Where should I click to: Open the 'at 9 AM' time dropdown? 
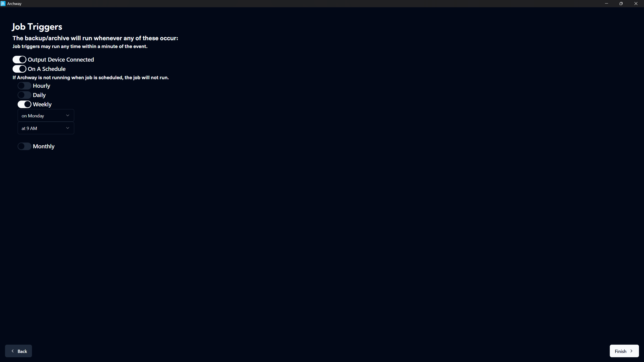(46, 128)
